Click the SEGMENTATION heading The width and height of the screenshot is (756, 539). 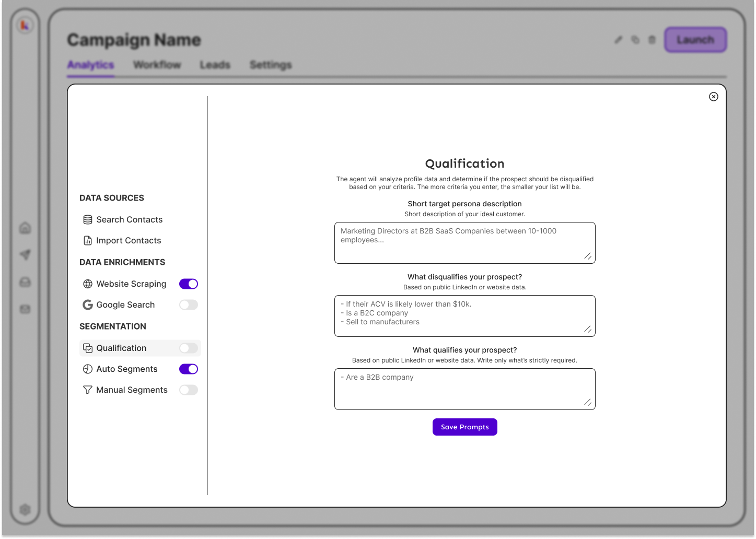coord(113,327)
